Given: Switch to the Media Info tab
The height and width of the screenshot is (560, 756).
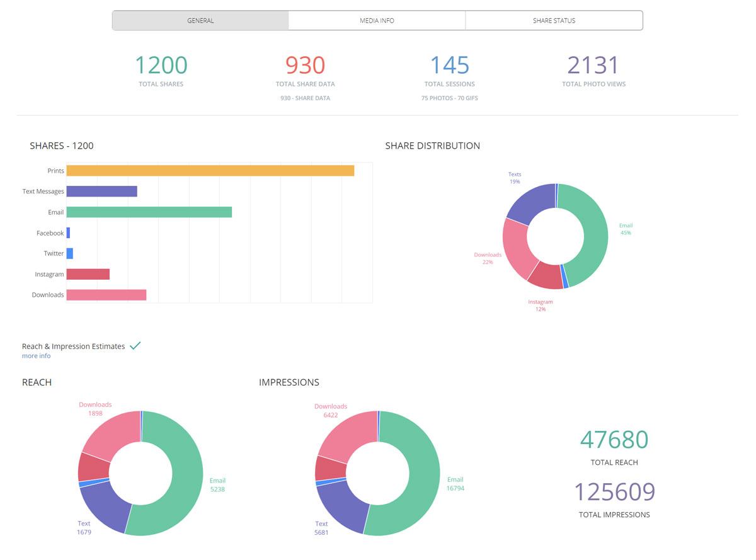Looking at the screenshot, I should pyautogui.click(x=377, y=20).
